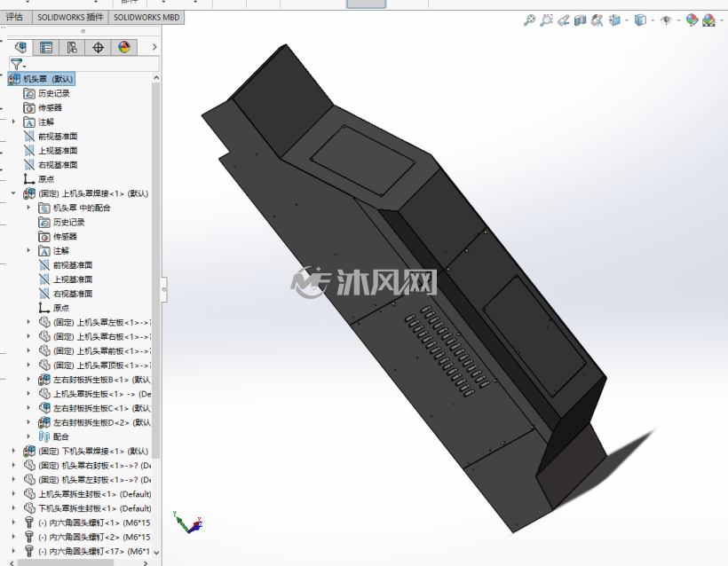Image resolution: width=728 pixels, height=566 pixels.
Task: Open the DimXpertManager crosshair tab
Action: [x=98, y=47]
